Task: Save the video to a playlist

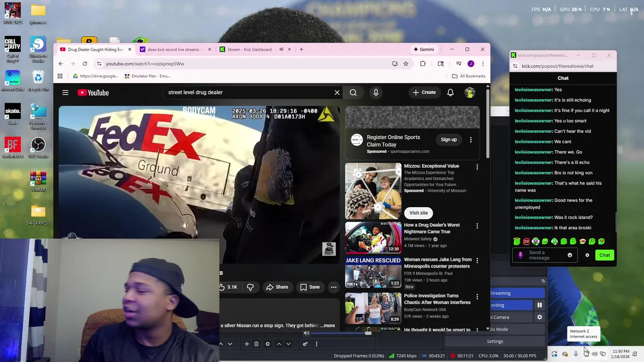Action: (x=310, y=287)
